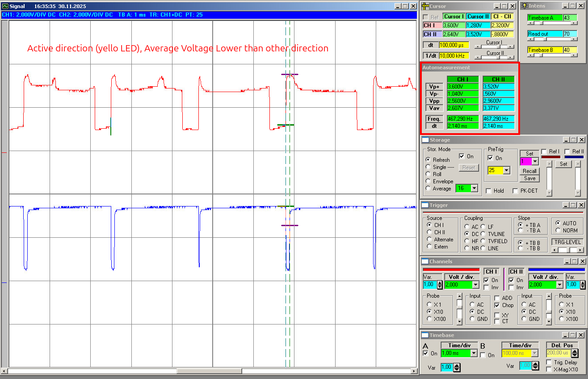Click the Recall button in Storage

(x=529, y=171)
